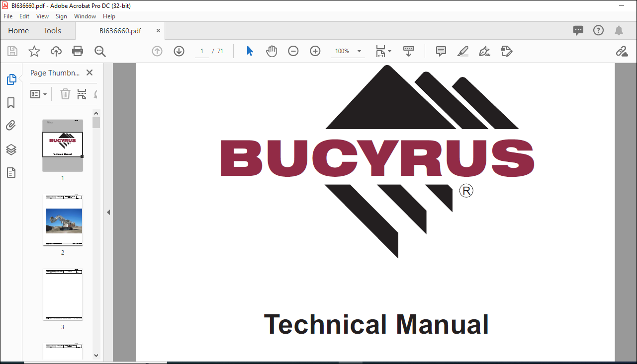Viewport: 637px width, 364px height.
Task: Open the Find text search icon
Action: (x=100, y=51)
